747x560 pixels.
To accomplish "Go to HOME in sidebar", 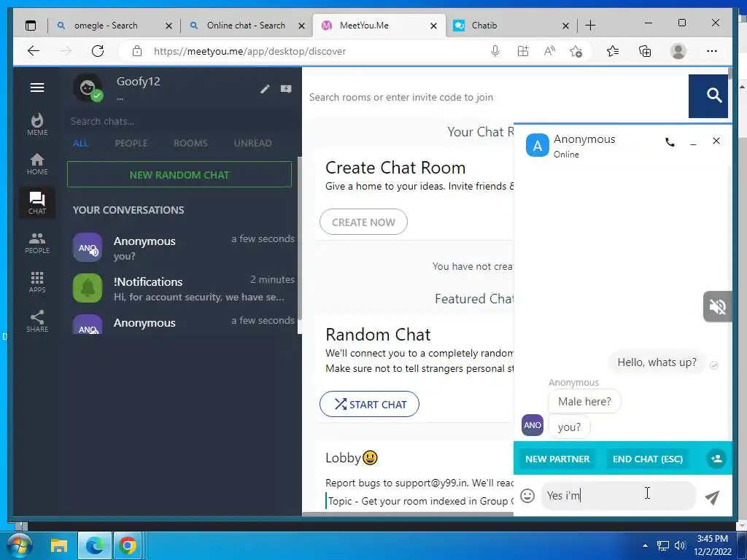I will [37, 164].
